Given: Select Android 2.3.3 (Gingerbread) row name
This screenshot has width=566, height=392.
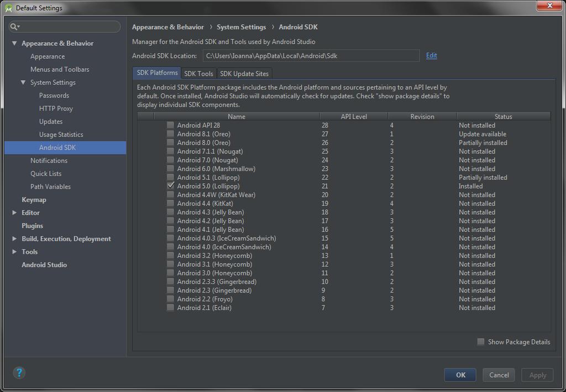Looking at the screenshot, I should pyautogui.click(x=217, y=282).
